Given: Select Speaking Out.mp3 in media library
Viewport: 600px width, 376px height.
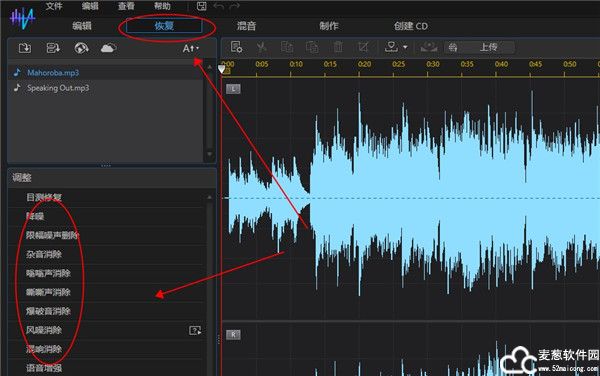Looking at the screenshot, I should (x=58, y=88).
